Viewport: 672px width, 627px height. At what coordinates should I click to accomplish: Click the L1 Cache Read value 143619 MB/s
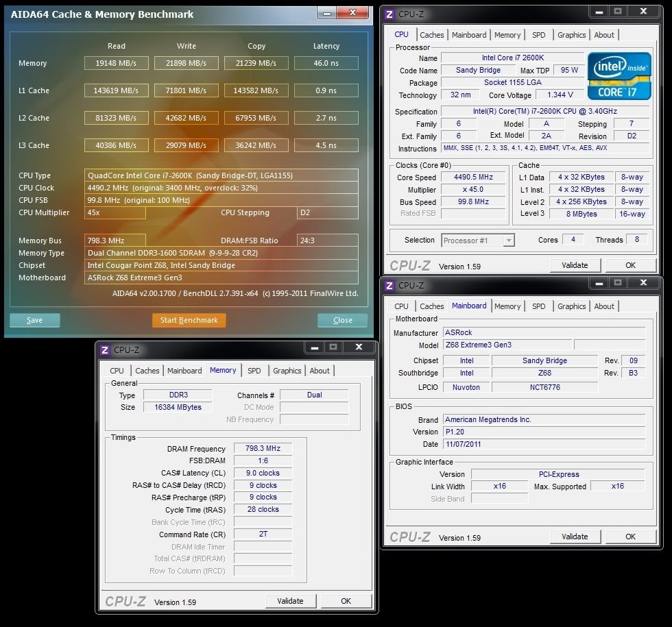click(x=116, y=90)
